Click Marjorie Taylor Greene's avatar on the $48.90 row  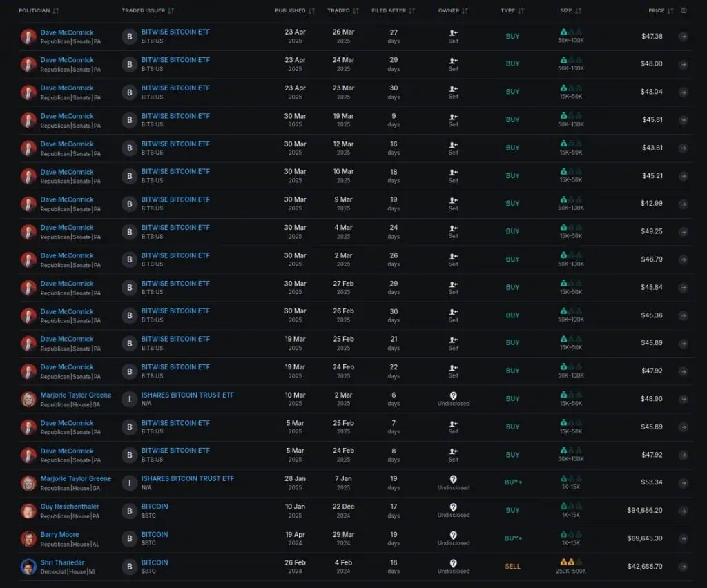tap(28, 399)
